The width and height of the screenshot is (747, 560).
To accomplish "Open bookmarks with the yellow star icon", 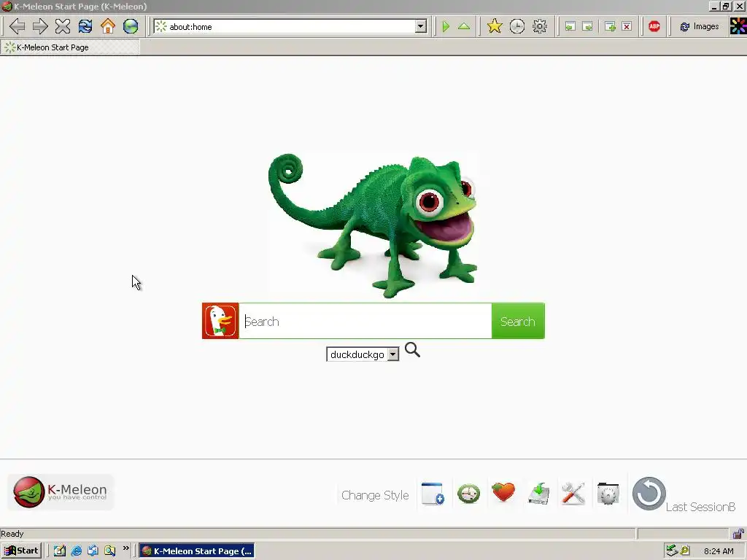I will click(x=495, y=26).
